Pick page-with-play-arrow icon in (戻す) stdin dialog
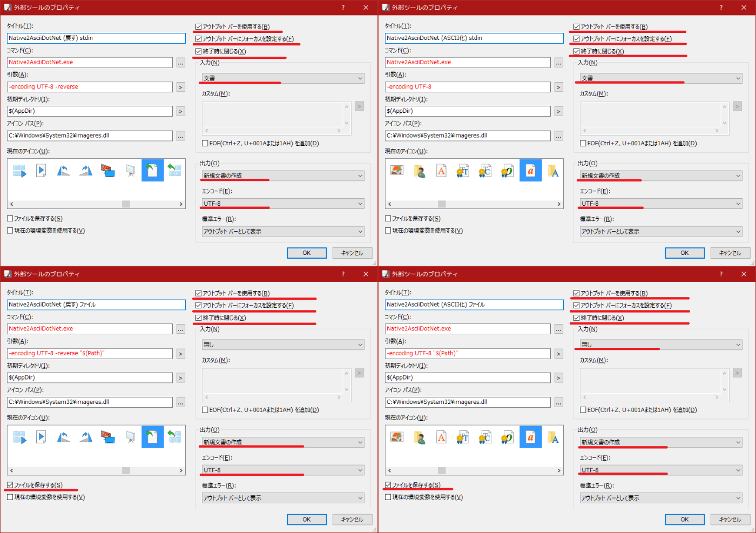Viewport: 756px width, 533px height. coord(41,171)
